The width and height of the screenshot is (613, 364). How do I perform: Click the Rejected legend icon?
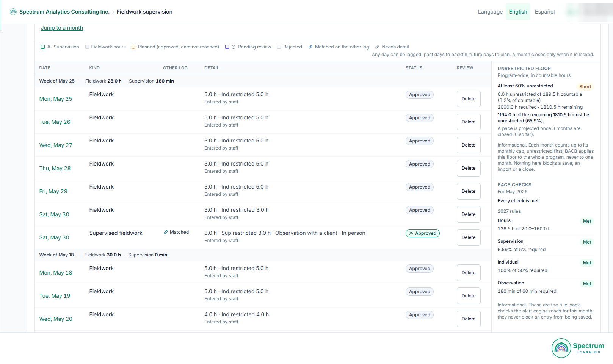point(279,47)
